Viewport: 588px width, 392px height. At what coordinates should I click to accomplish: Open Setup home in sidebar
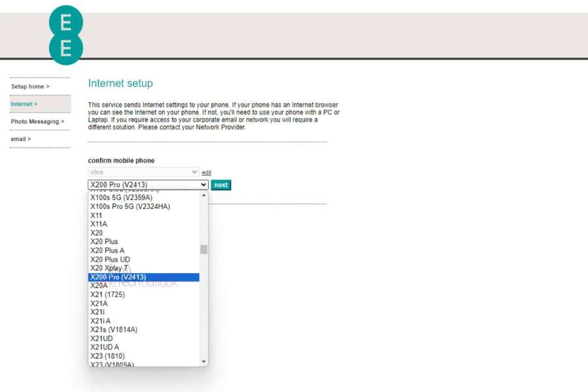30,86
